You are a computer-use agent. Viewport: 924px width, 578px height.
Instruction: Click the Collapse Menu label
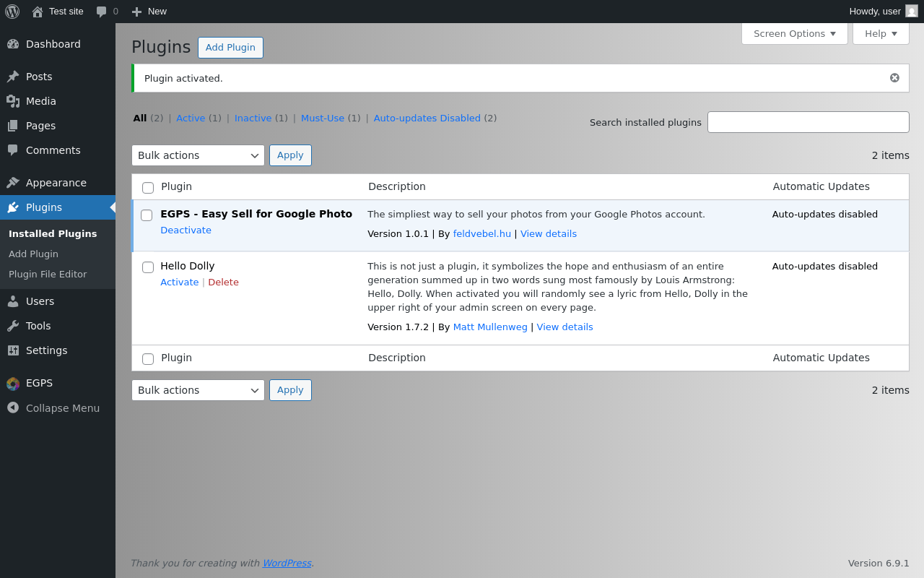point(63,408)
